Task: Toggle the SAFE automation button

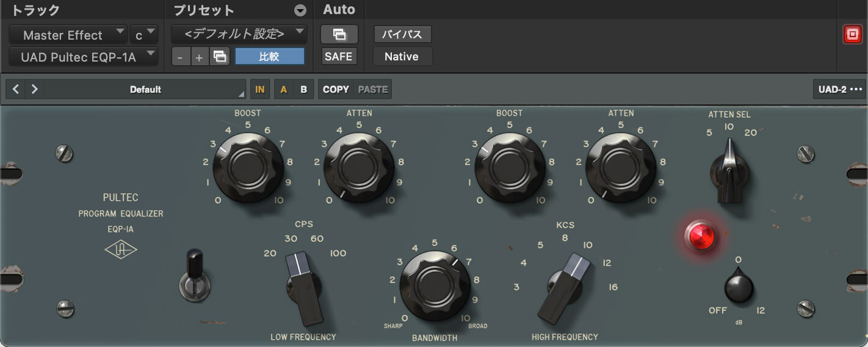Action: 339,56
